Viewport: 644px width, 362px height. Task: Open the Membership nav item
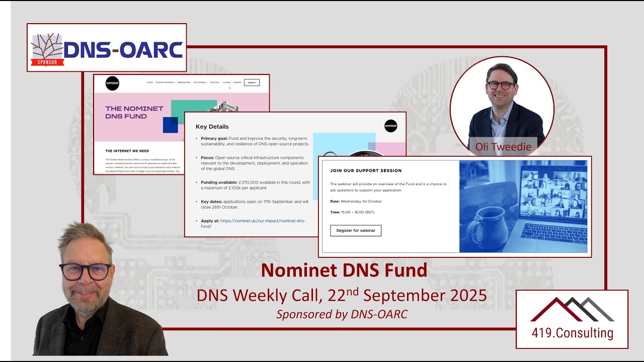pos(184,82)
